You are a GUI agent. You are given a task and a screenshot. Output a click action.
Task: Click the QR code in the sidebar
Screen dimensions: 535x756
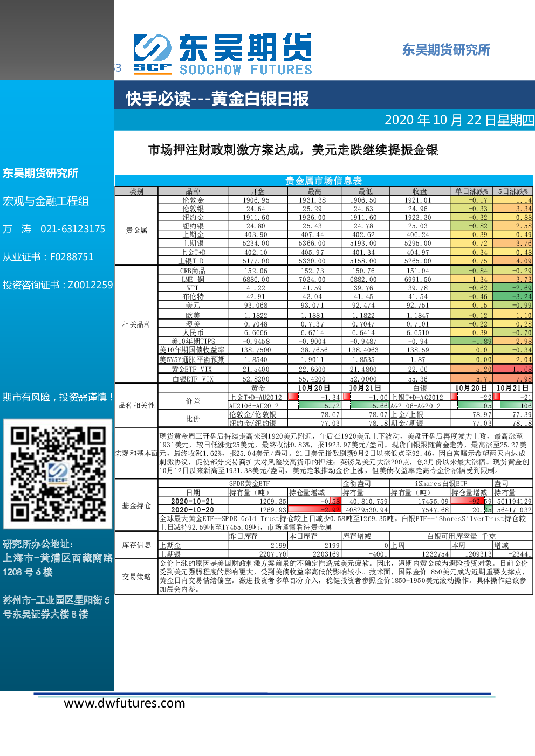[x=58, y=474]
